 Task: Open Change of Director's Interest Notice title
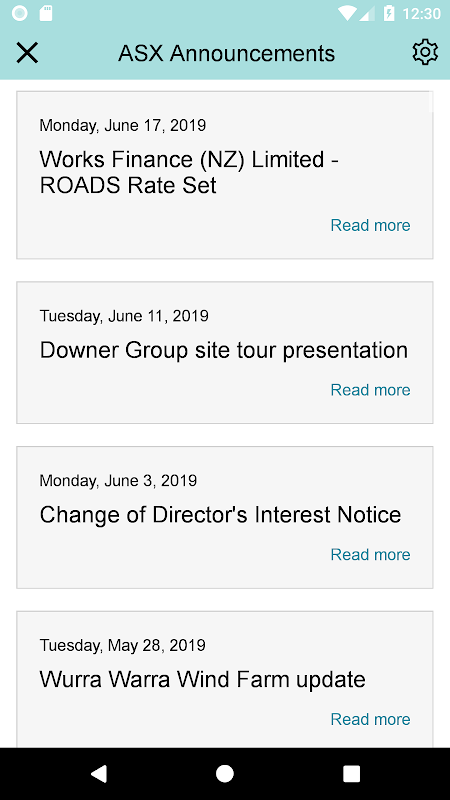(220, 515)
